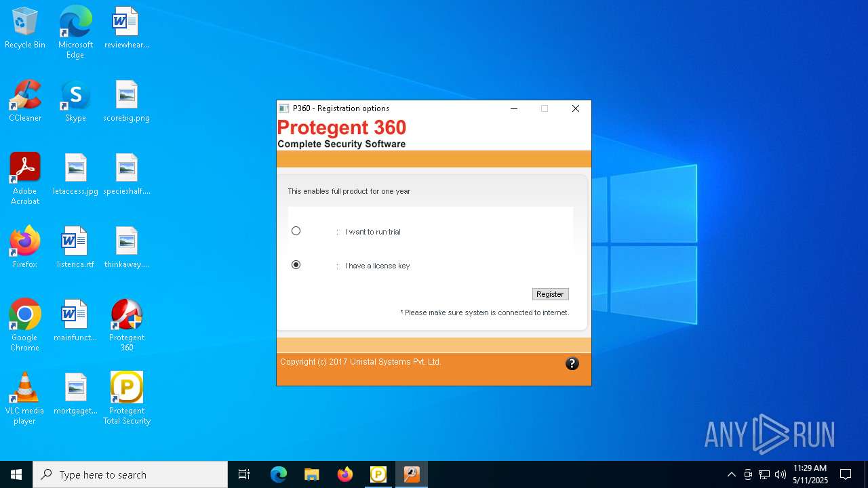Viewport: 868px width, 488px height.
Task: Click the P360 window title bar icon
Action: point(284,108)
